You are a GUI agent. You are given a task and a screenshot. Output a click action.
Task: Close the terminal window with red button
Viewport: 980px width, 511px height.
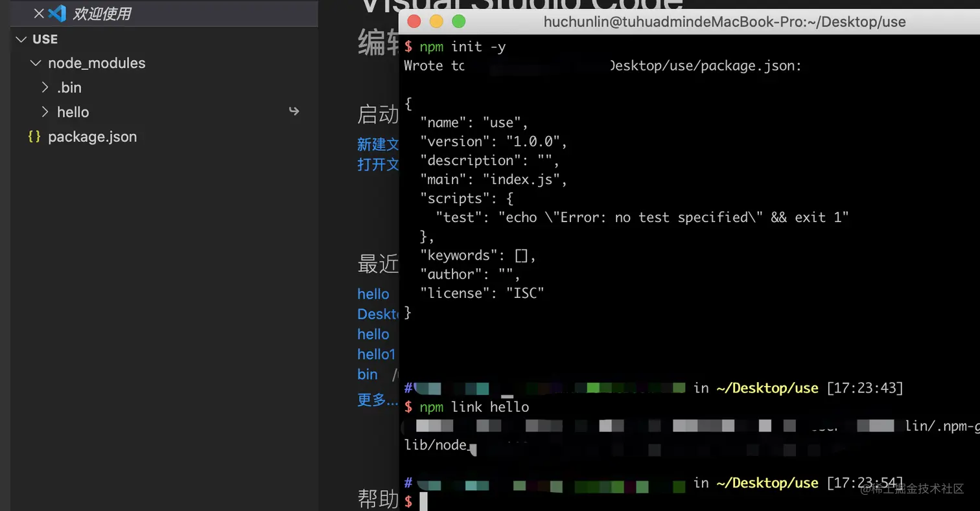click(x=414, y=21)
